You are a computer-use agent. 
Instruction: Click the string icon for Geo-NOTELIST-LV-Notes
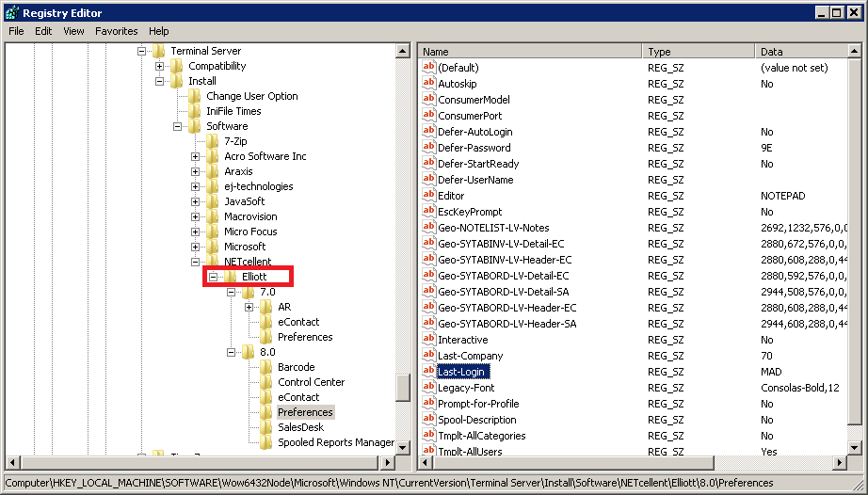[428, 228]
